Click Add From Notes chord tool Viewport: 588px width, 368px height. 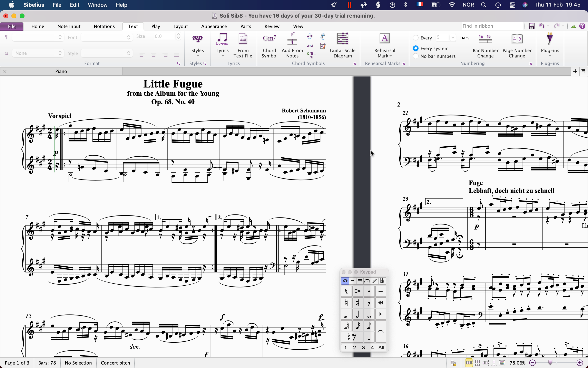292,45
